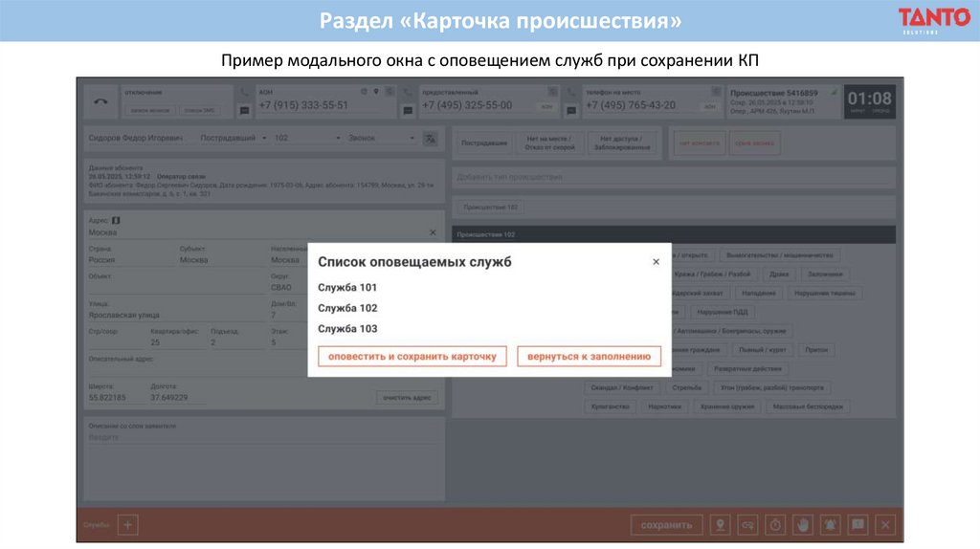980x549 pixels.
Task: Click the 'Происшествие 102' tag
Action: click(491, 208)
